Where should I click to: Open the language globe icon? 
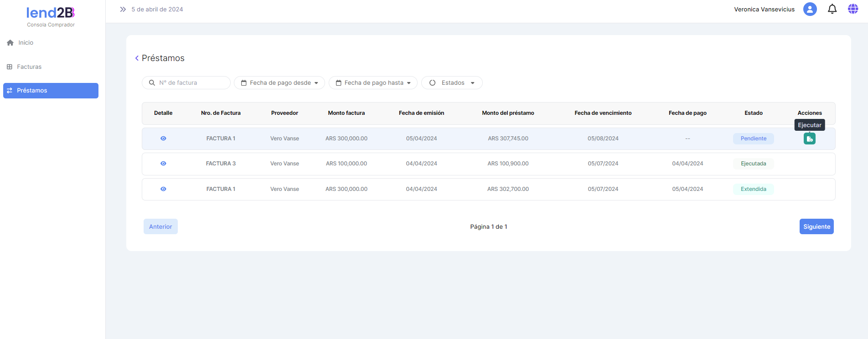coord(852,9)
